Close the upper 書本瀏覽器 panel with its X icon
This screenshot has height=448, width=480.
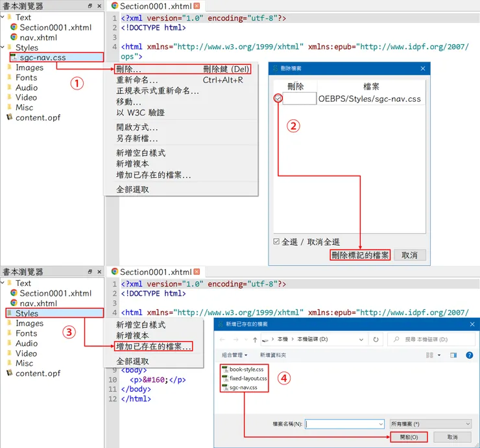pos(99,6)
